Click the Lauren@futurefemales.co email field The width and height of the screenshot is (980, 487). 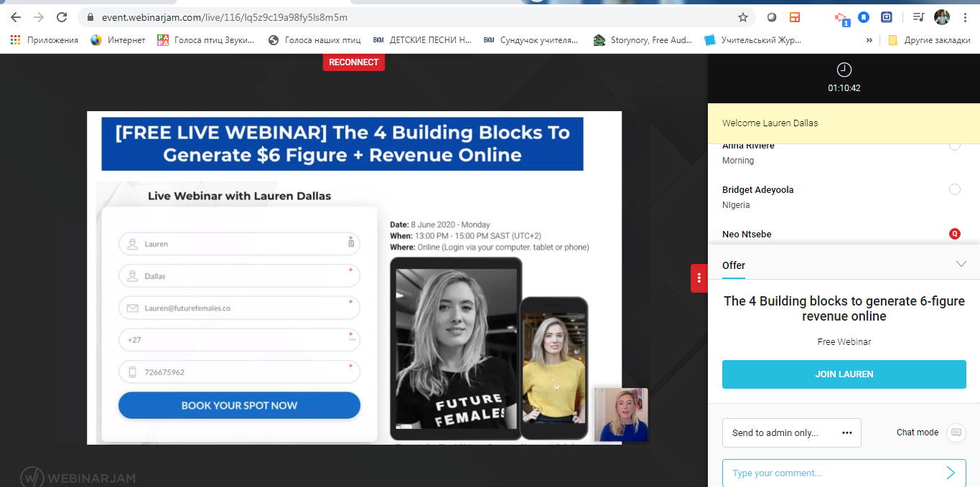tap(239, 308)
